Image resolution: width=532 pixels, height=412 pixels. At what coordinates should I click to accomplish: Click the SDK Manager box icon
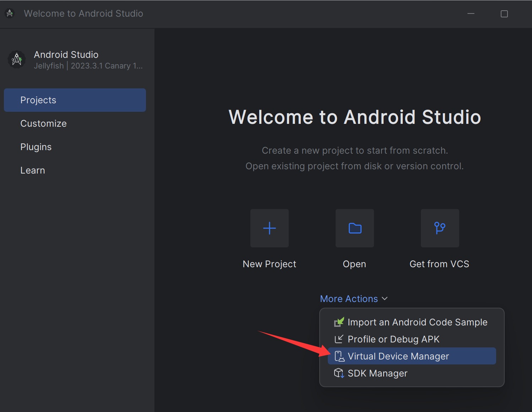pos(339,373)
